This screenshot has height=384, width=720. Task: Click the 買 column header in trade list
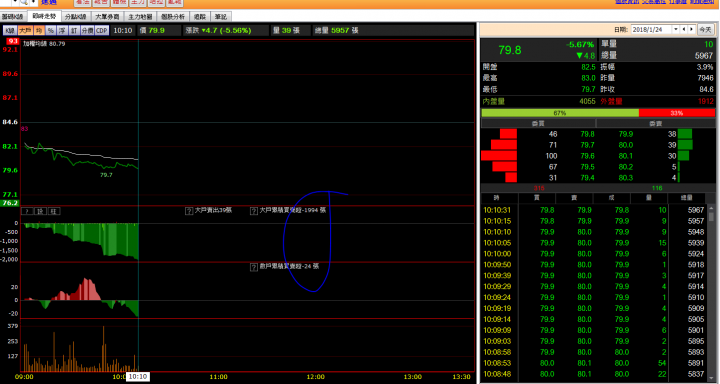(537, 198)
